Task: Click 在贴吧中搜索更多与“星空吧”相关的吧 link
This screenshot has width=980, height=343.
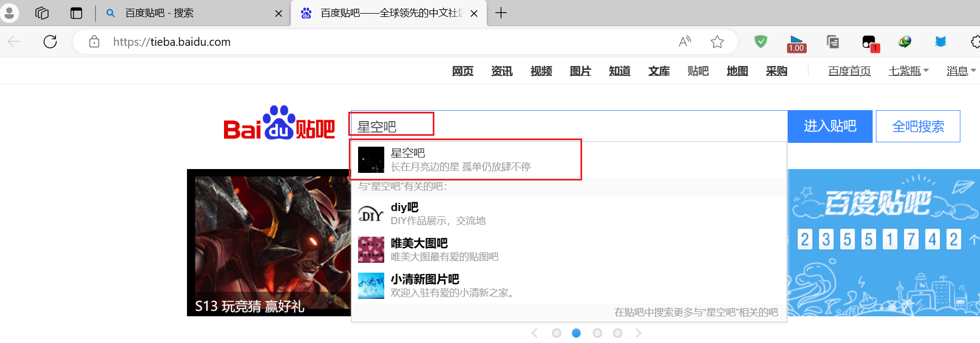Action: pyautogui.click(x=696, y=312)
